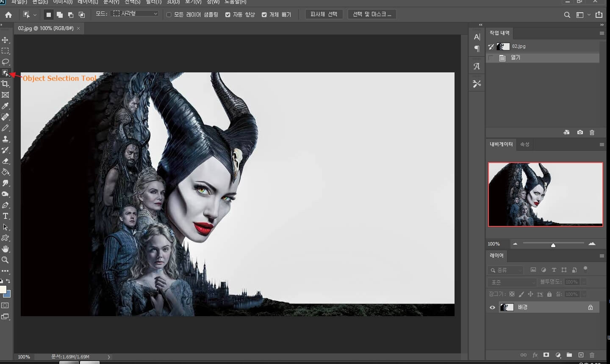Open the Paragraph panel icon

pos(477,49)
